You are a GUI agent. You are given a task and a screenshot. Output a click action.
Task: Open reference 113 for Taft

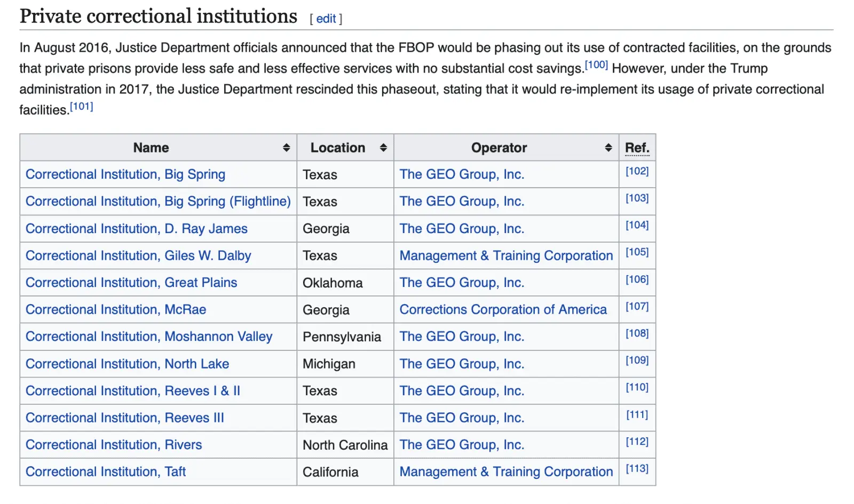coord(637,468)
